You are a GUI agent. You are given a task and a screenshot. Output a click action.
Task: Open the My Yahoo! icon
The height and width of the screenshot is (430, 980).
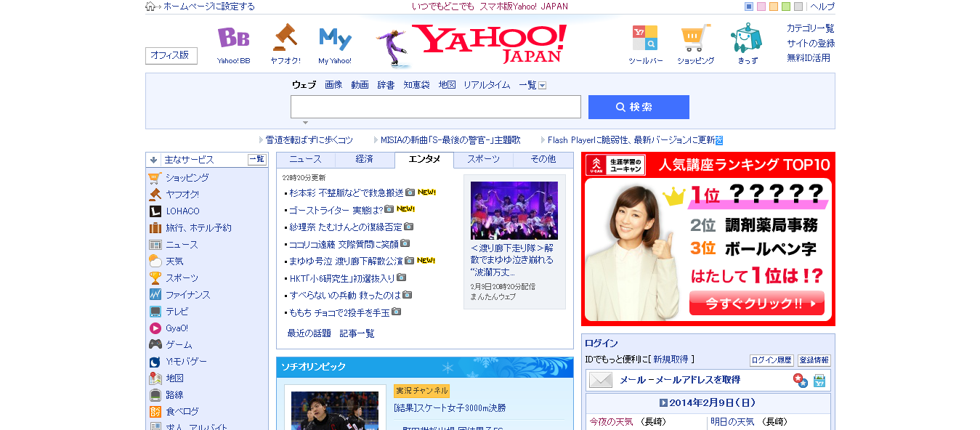click(x=335, y=38)
